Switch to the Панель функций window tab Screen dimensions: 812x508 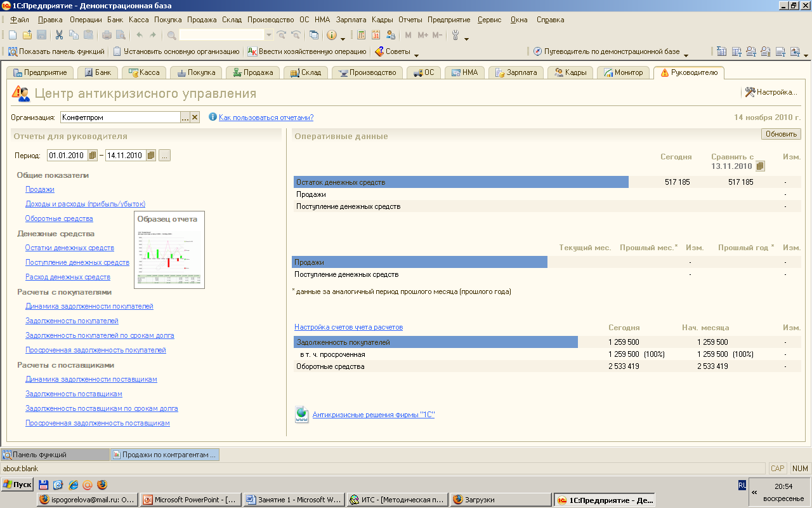point(55,455)
